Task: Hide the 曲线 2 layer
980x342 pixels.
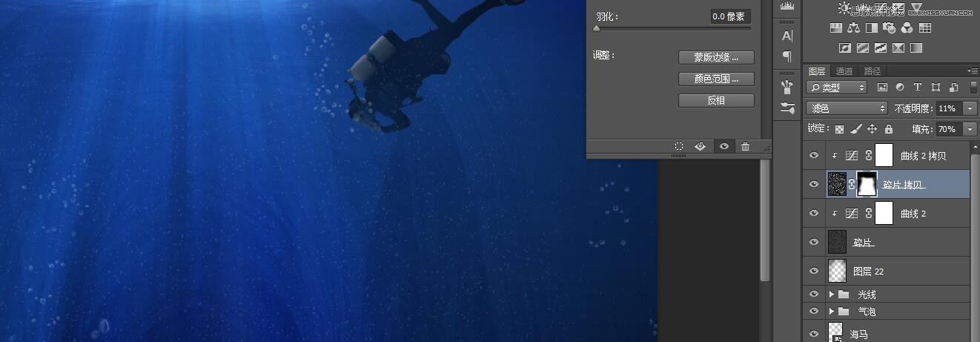Action: [x=814, y=213]
